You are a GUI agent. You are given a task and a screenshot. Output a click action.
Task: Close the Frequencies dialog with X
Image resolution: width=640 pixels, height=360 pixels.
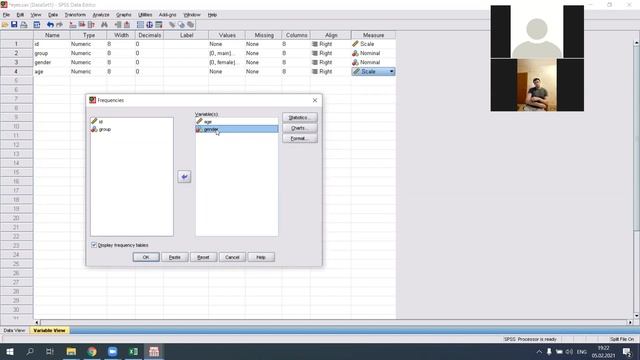click(x=315, y=100)
